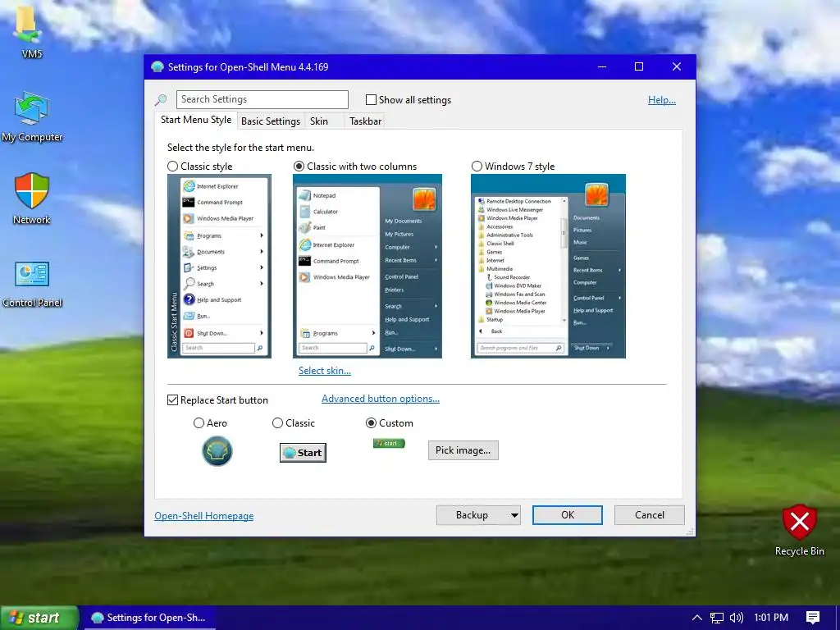Viewport: 840px width, 630px height.
Task: Enable Show all settings checkbox
Action: coord(371,99)
